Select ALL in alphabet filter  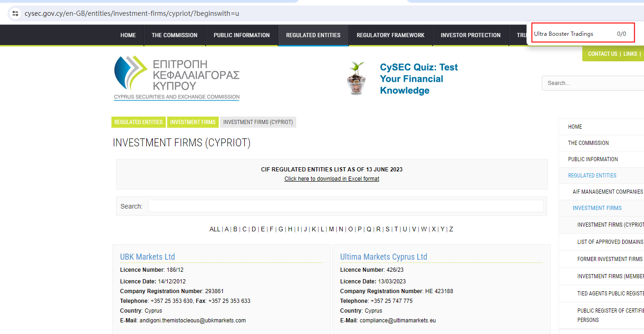pos(215,229)
